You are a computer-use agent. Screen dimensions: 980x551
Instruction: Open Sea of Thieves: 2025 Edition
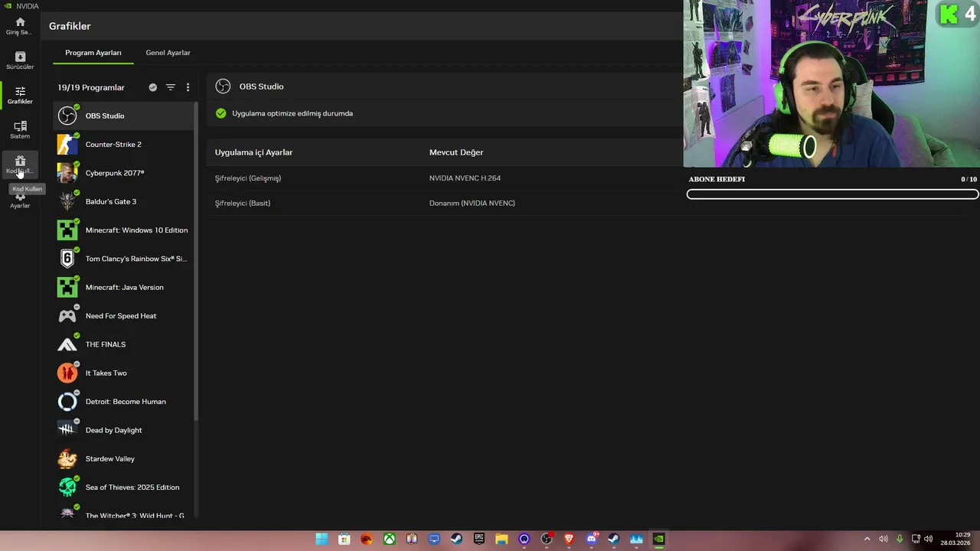123,487
